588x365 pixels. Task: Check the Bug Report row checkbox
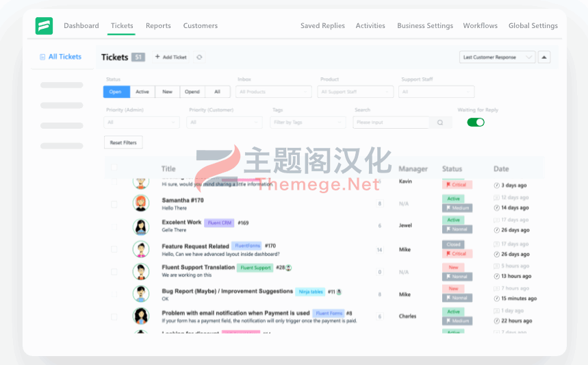[x=114, y=294]
